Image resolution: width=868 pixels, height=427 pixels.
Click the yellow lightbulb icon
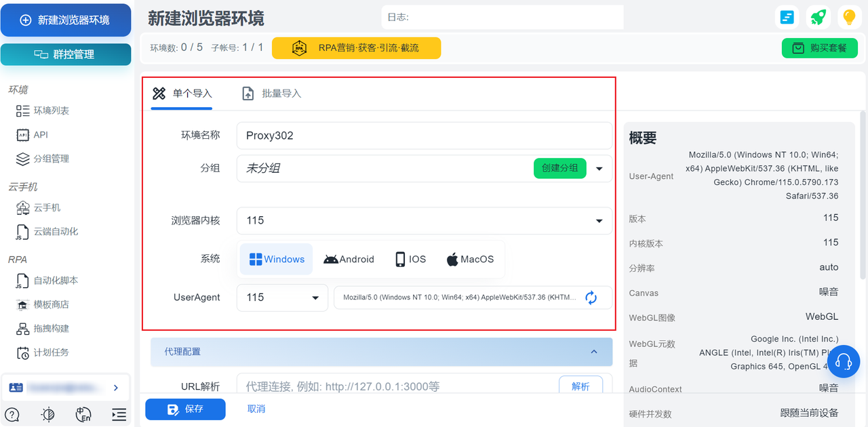coord(849,18)
